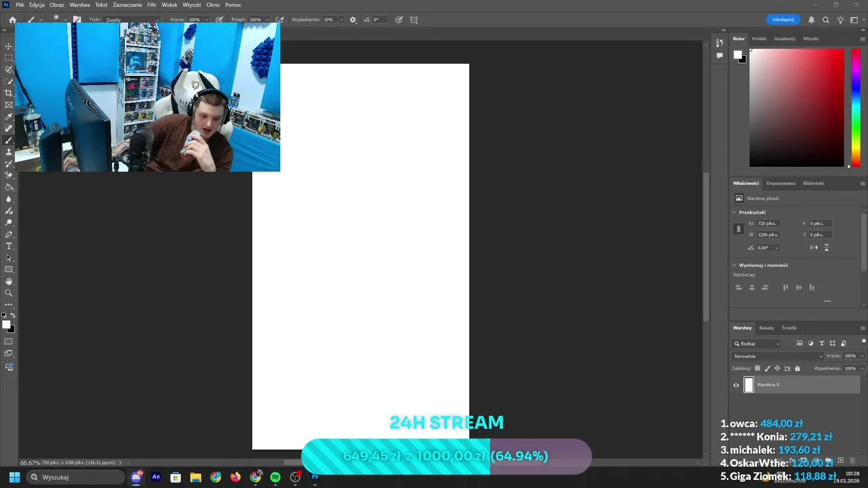Viewport: 868px width, 488px height.
Task: Select the Crop tool
Action: pyautogui.click(x=9, y=93)
